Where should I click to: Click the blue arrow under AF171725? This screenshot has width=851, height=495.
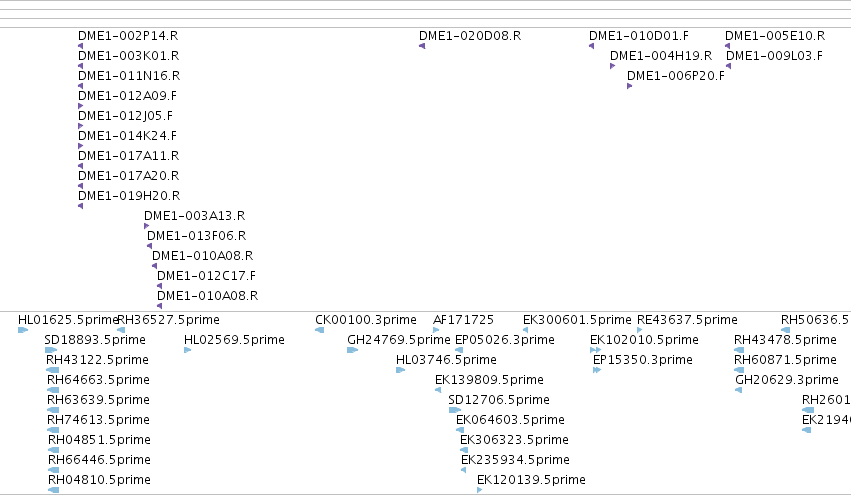point(436,330)
